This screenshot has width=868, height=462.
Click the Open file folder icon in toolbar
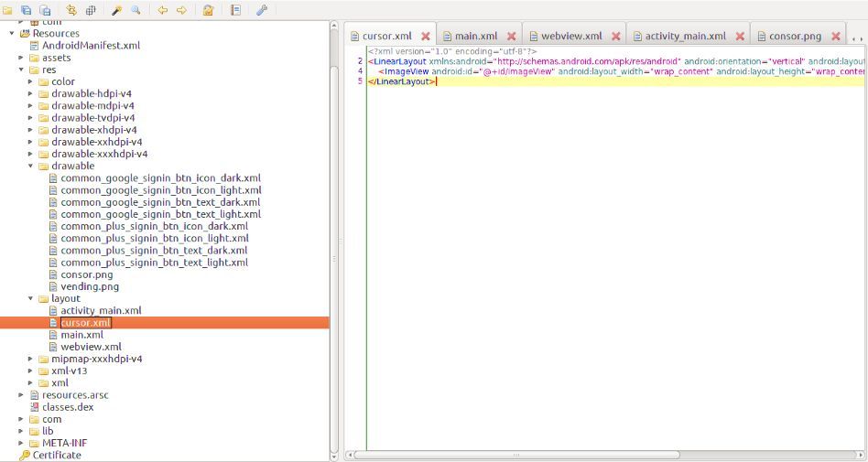point(7,10)
